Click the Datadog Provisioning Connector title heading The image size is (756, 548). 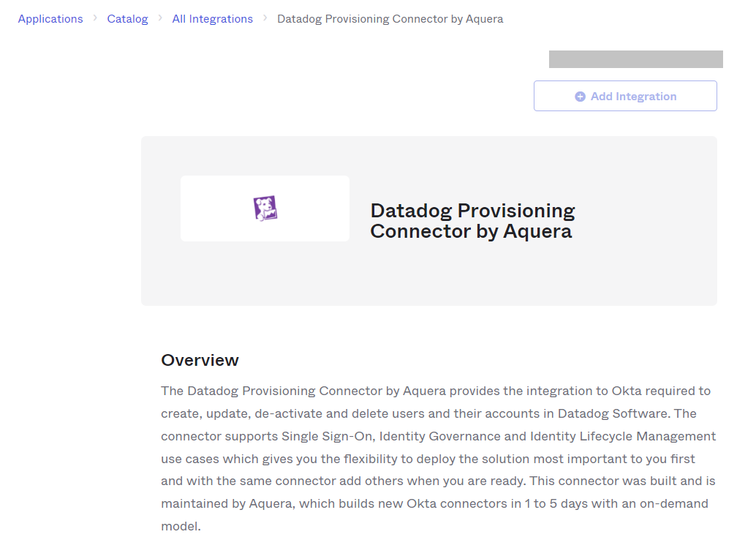tap(472, 222)
